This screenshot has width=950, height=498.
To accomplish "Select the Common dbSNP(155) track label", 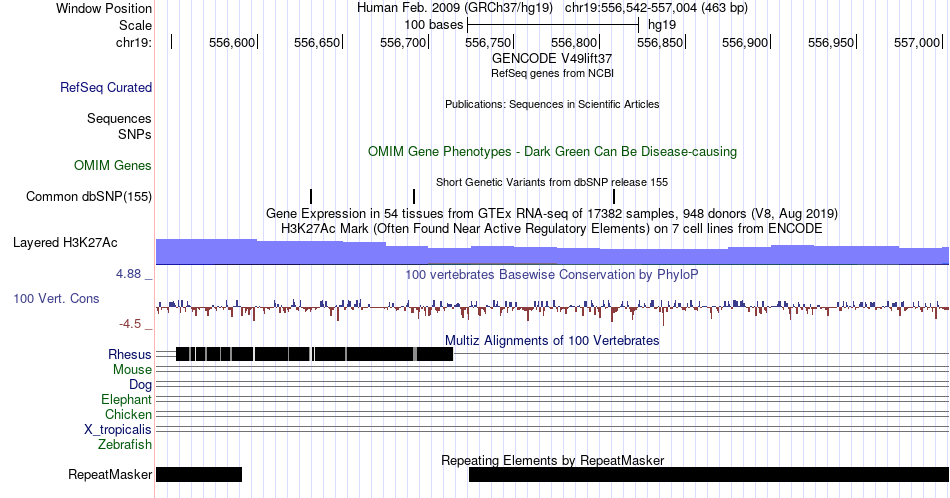I will (89, 196).
